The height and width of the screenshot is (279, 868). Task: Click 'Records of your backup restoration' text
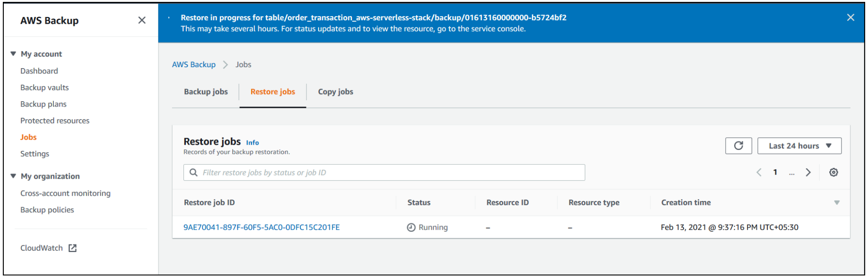click(236, 152)
